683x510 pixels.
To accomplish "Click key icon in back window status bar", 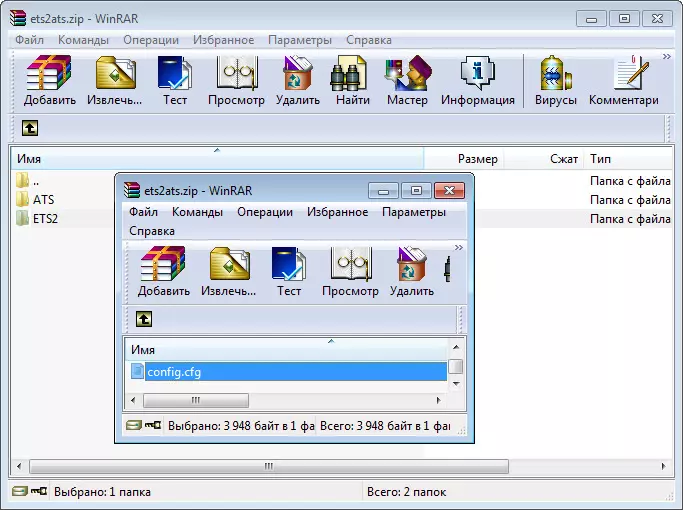I will tap(39, 491).
